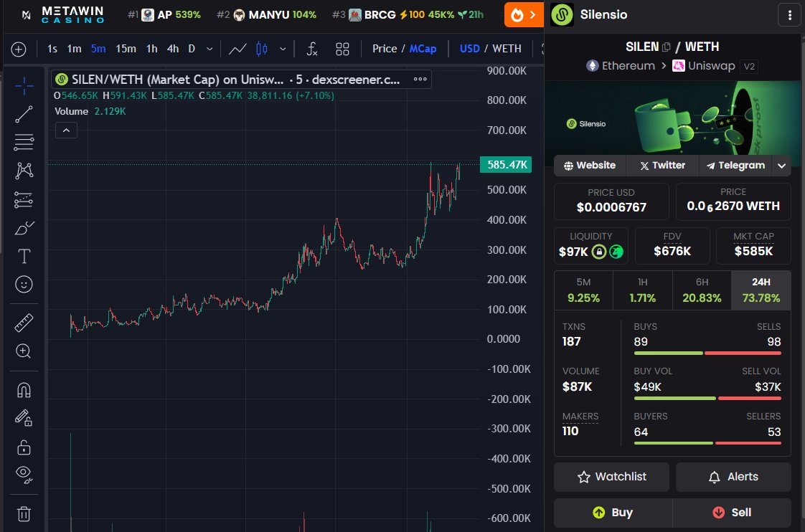Open the Silensio Website link
The height and width of the screenshot is (532, 805).
pos(589,166)
